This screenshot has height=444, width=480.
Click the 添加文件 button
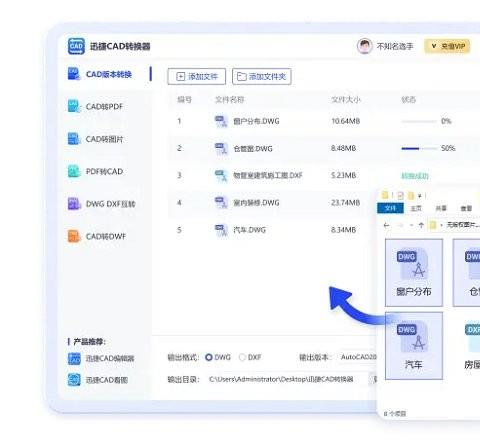(x=197, y=77)
